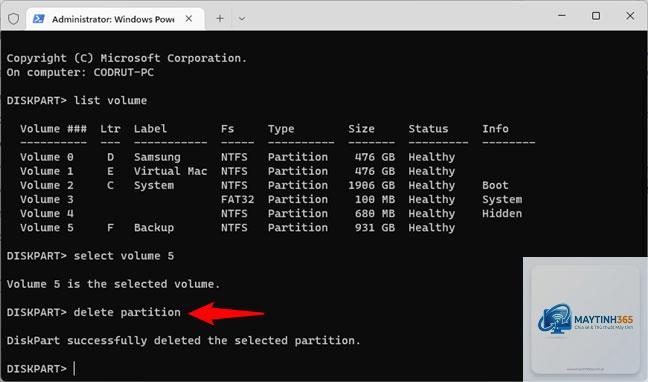Select the Administrator: Windows PowerShell tab
This screenshot has width=648, height=382.
[x=115, y=19]
